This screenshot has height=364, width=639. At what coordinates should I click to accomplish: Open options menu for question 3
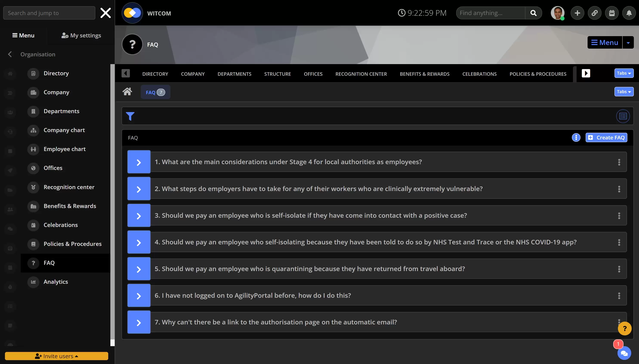pos(619,216)
